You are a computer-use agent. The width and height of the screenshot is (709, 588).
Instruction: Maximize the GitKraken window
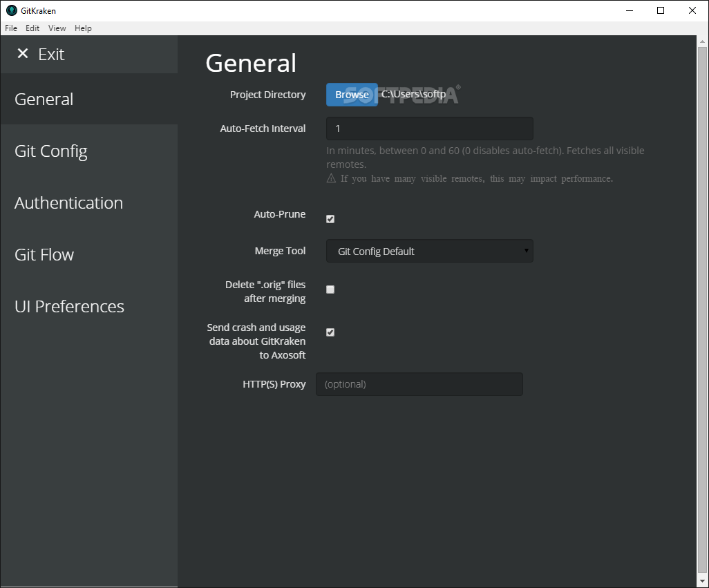(661, 10)
